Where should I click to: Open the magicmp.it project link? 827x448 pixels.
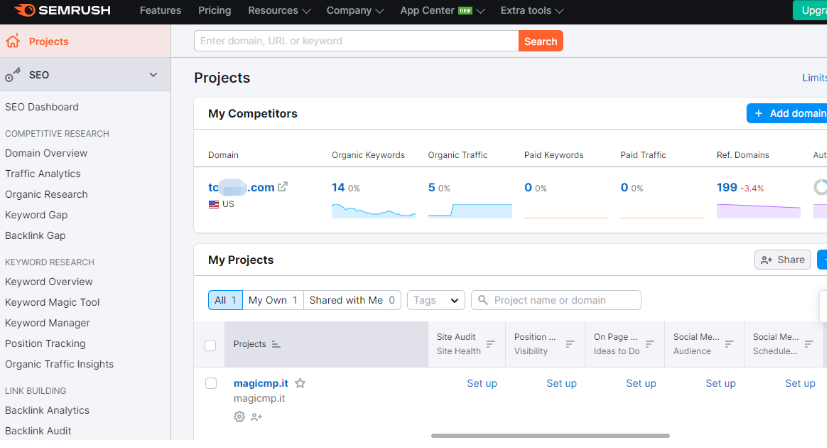261,383
